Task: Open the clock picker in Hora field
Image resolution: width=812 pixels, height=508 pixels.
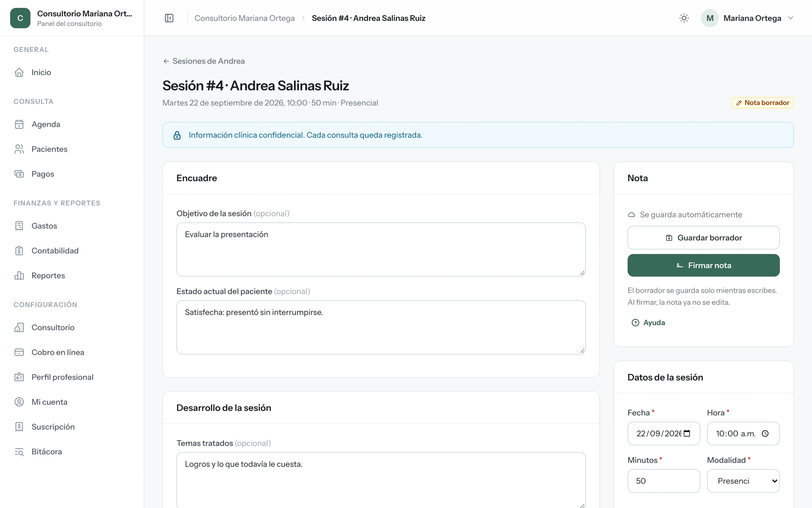Action: [765, 433]
